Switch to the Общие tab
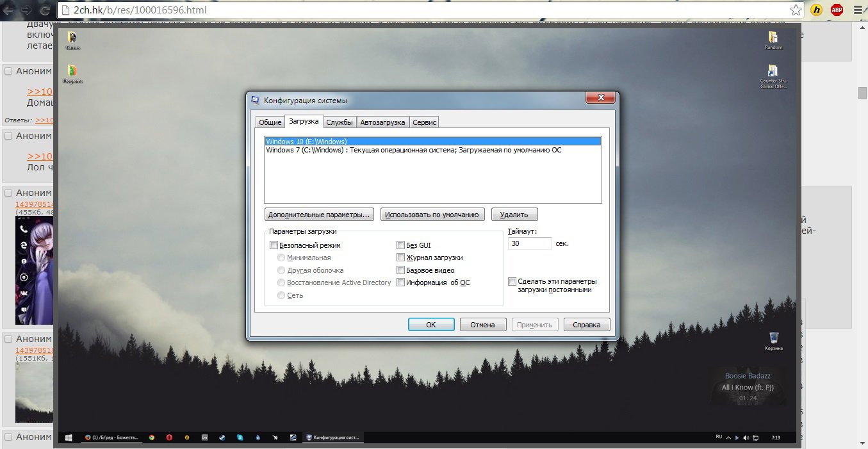868x449 pixels. click(x=270, y=122)
